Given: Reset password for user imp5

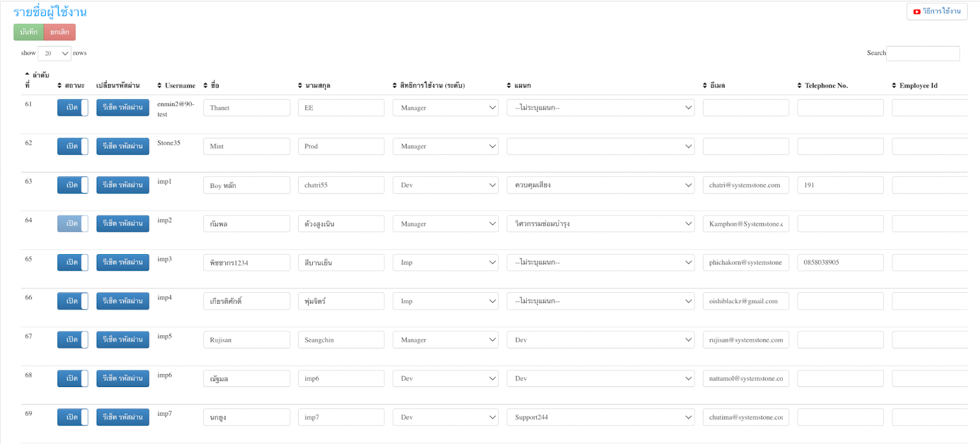Looking at the screenshot, I should [123, 340].
